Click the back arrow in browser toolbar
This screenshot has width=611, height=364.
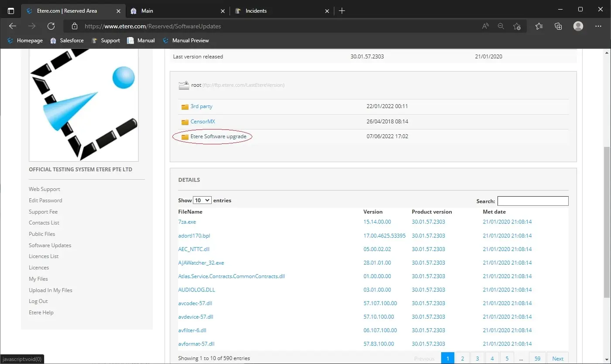(13, 26)
